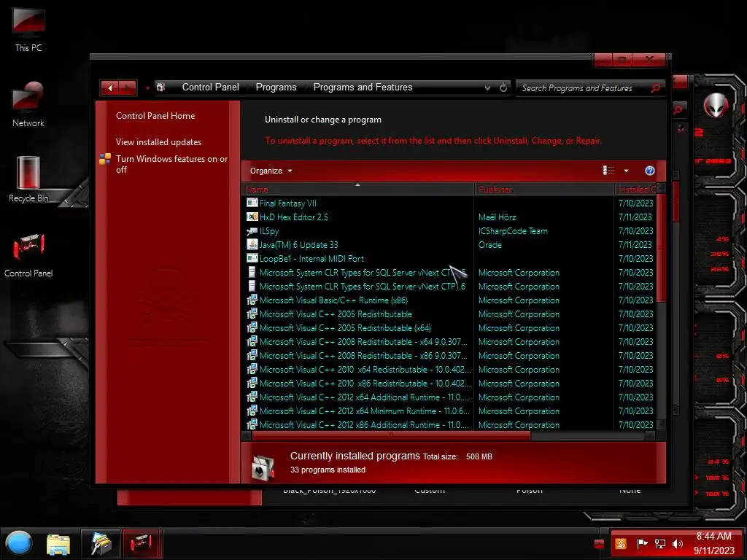Click the back navigation arrow
This screenshot has height=560, width=747.
[110, 87]
